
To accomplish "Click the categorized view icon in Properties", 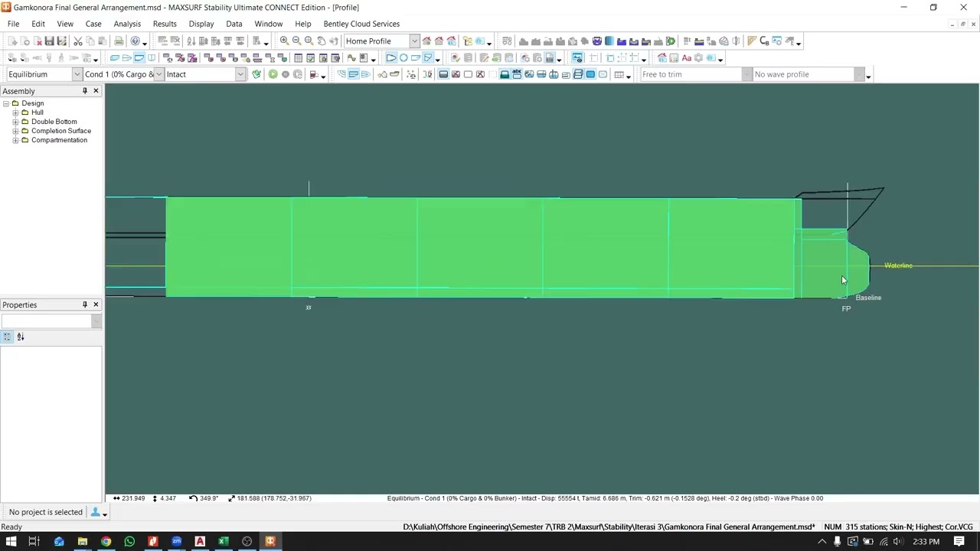I will tap(8, 337).
